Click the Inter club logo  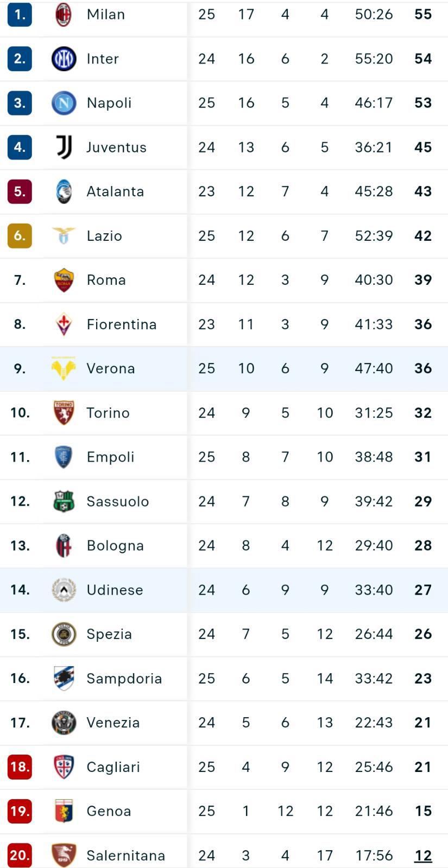click(x=64, y=59)
